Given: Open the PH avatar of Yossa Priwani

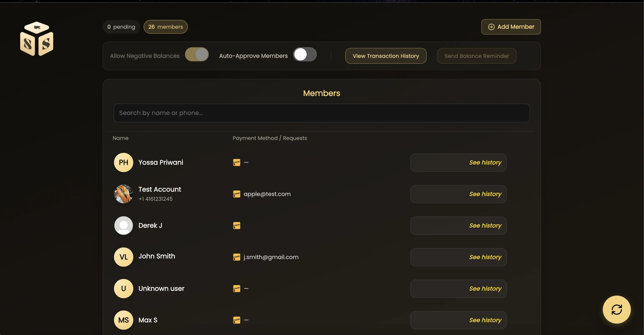Looking at the screenshot, I should pyautogui.click(x=123, y=162).
